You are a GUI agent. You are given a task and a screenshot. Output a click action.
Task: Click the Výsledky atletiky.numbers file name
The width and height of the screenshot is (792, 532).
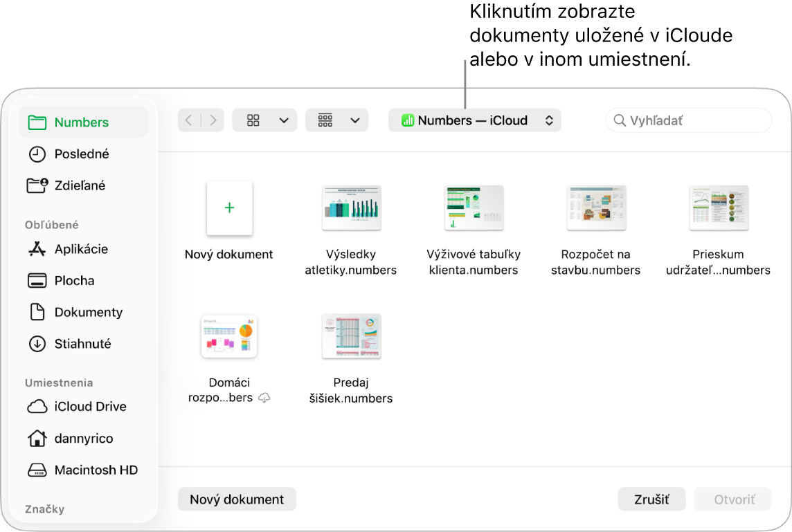(x=351, y=262)
